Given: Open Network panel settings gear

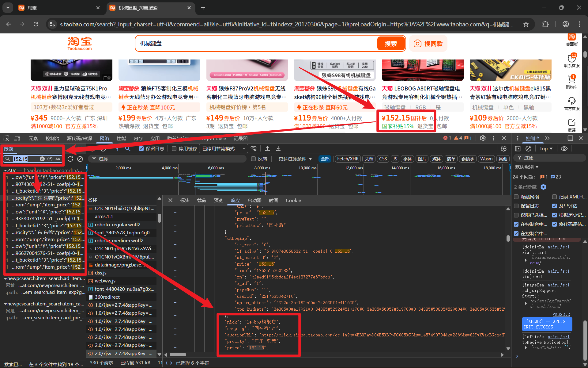Looking at the screenshot, I should (503, 149).
